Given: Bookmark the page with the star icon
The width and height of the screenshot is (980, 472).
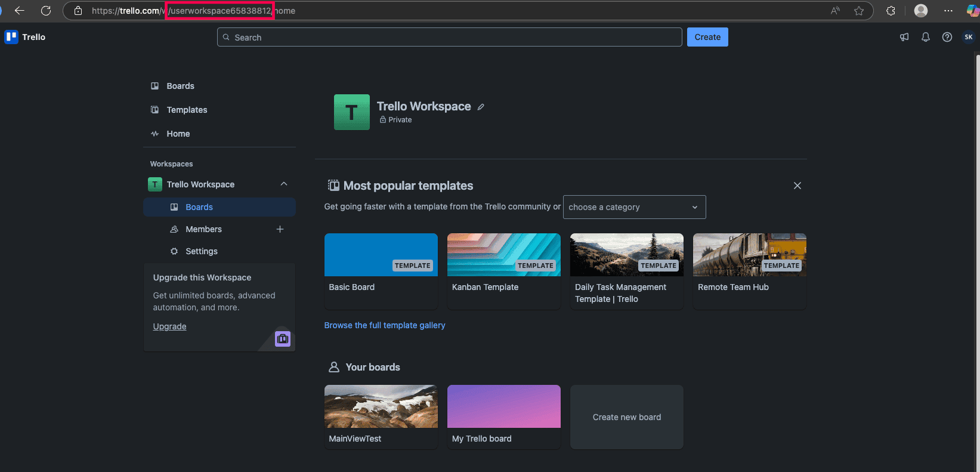Looking at the screenshot, I should 859,11.
